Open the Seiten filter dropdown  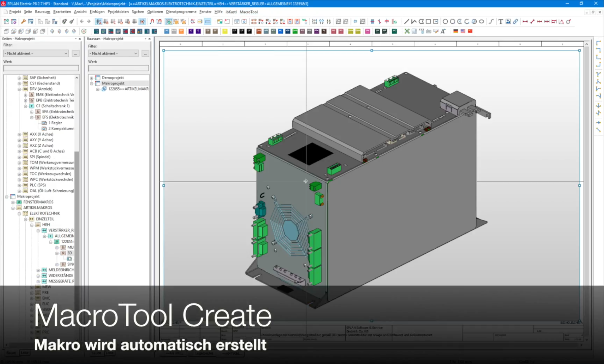coord(36,53)
